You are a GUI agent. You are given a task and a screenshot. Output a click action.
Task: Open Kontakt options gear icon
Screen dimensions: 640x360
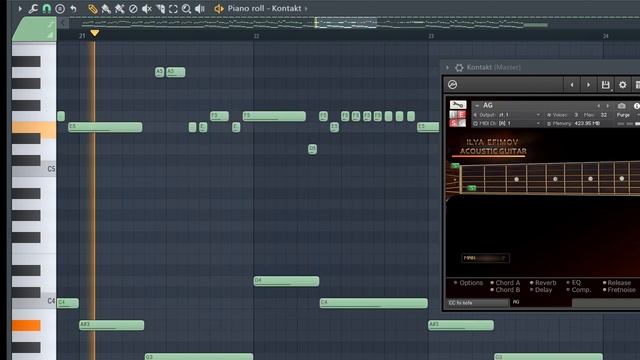622,84
